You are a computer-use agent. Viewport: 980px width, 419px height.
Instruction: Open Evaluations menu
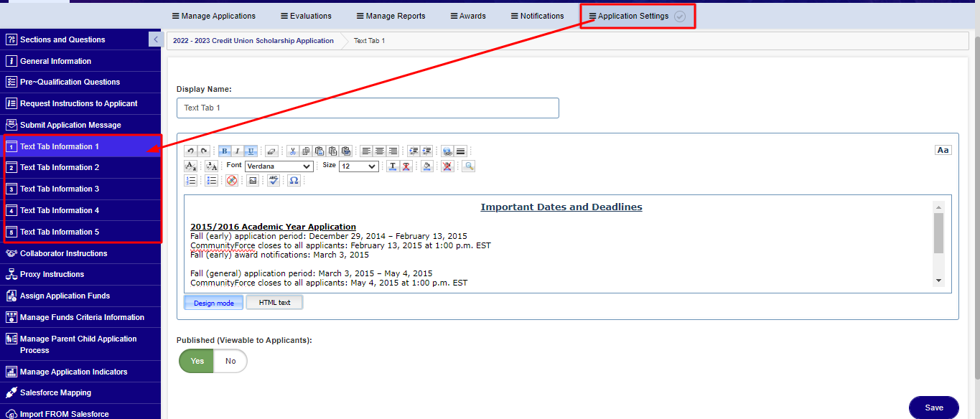[x=306, y=16]
